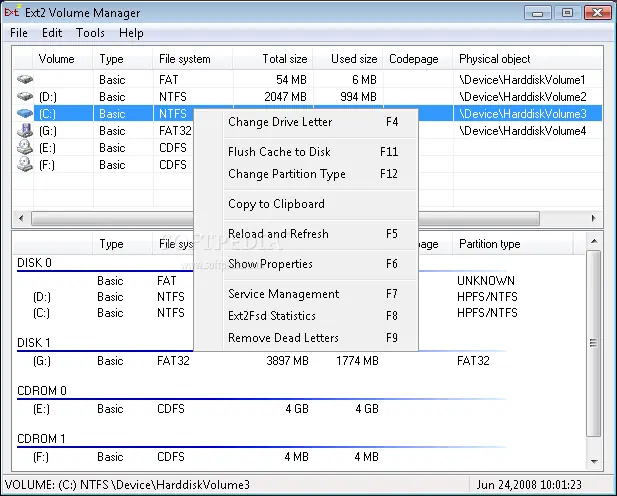Click down arrow of lower vertical scrollbar
617x496 pixels.
[594, 461]
